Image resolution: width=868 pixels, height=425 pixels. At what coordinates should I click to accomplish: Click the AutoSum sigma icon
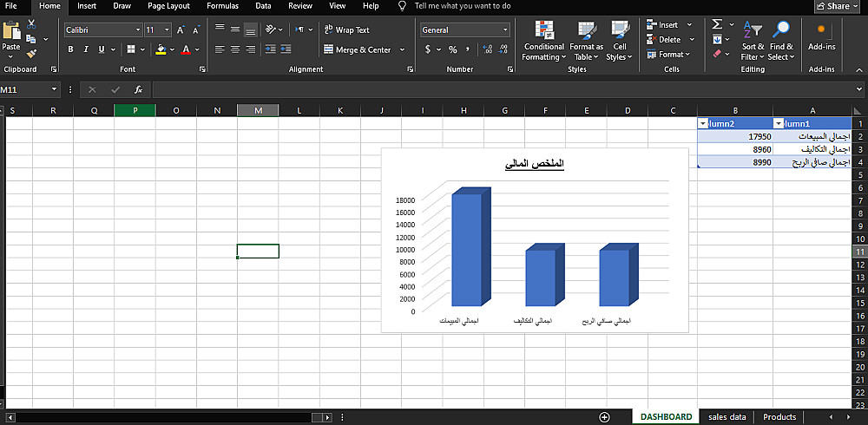click(717, 24)
